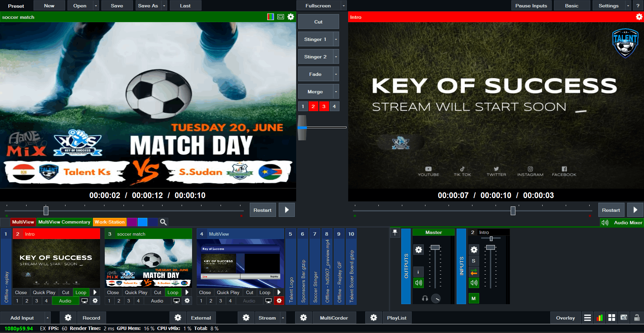Click the color bars icon in preview header
This screenshot has height=333, width=644.
tap(270, 17)
